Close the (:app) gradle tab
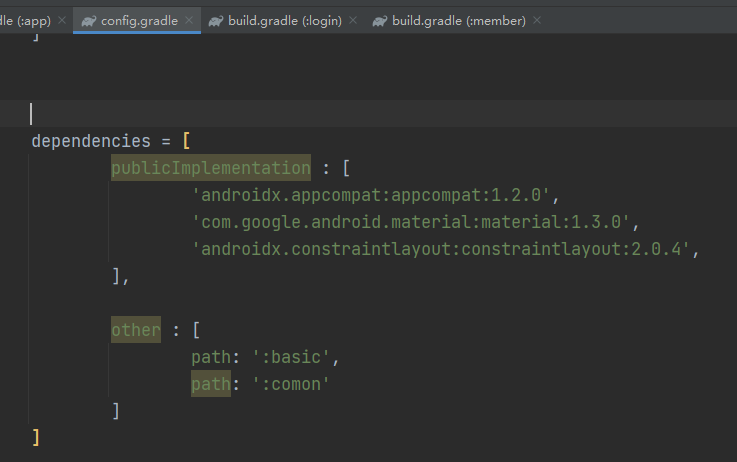This screenshot has height=462, width=737. [62, 20]
